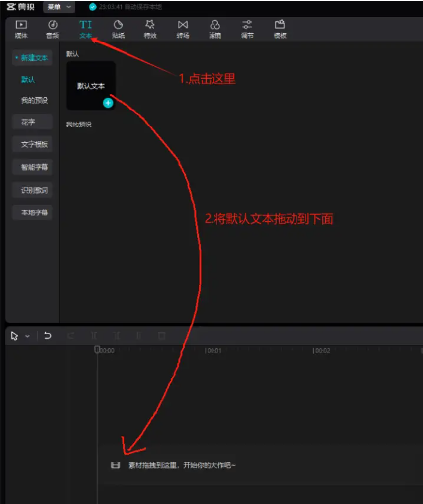Click the teal plus on 默认文本 thumbnail
The width and height of the screenshot is (423, 504).
click(x=108, y=103)
